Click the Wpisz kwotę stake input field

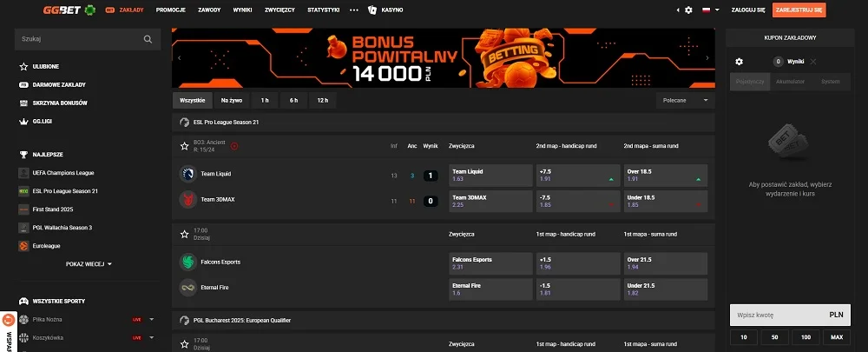[777, 315]
